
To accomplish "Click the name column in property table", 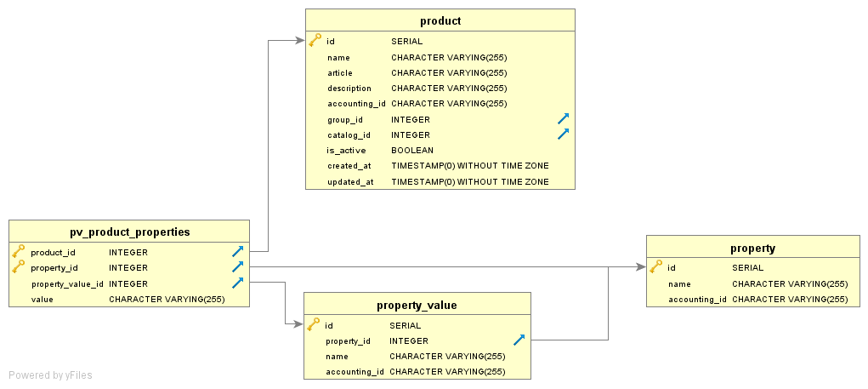I will click(x=680, y=284).
